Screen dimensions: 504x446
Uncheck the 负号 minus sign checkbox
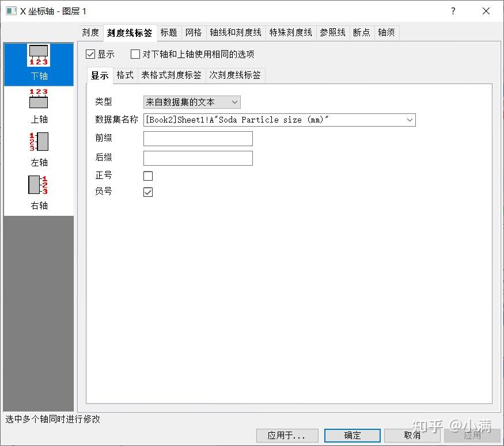[148, 192]
